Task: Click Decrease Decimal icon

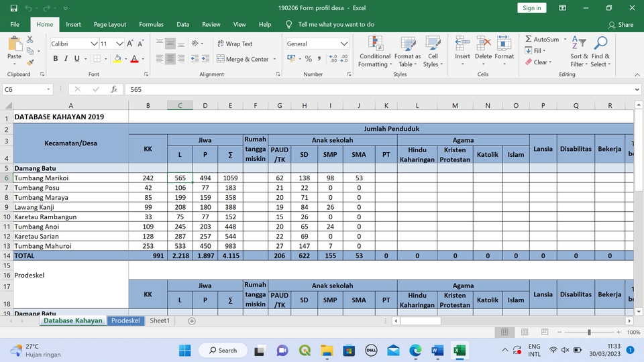Action: point(343,59)
